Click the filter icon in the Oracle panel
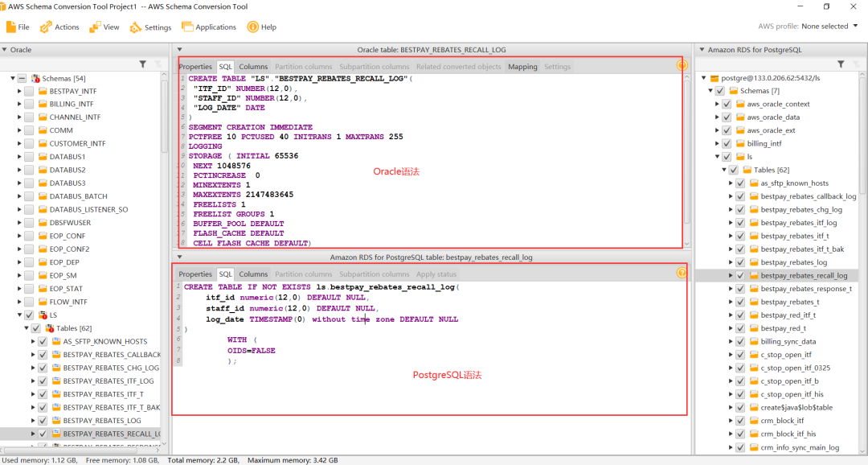Viewport: 868px width, 465px height. click(x=143, y=64)
